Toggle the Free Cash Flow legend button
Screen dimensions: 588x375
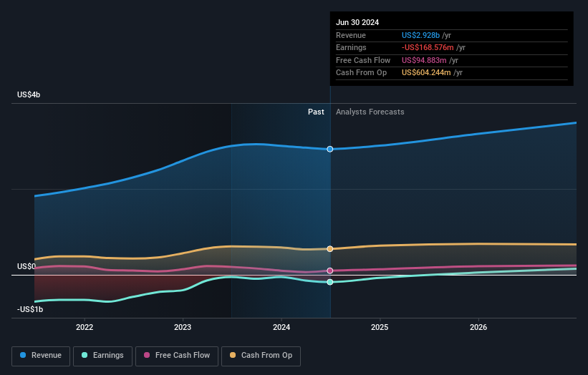click(177, 356)
